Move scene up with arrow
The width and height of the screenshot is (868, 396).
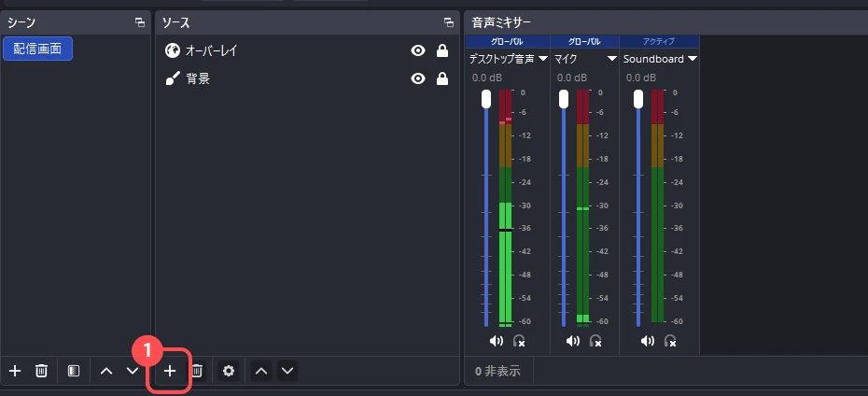[106, 371]
